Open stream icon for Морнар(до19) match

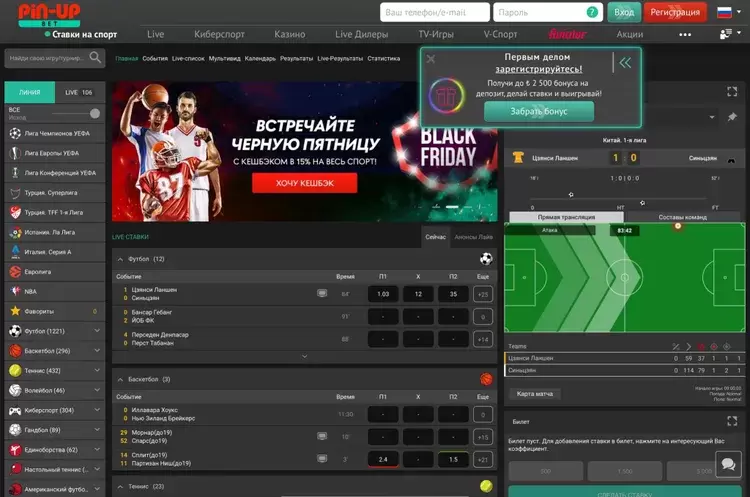coord(322,436)
